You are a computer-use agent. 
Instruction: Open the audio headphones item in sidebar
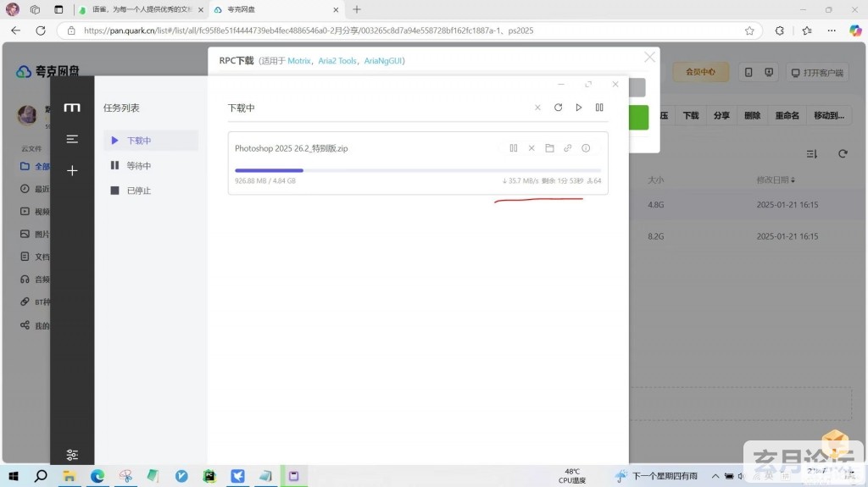click(x=34, y=279)
